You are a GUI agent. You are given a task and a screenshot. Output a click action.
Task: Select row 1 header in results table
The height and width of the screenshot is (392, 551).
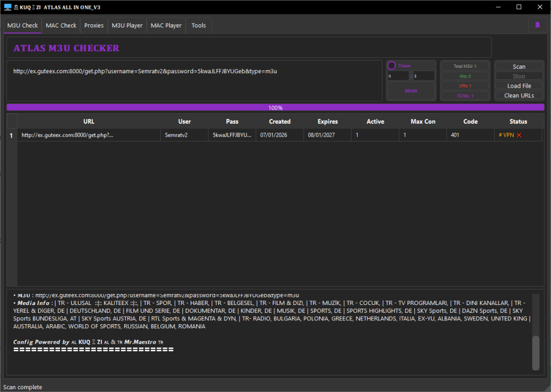[12, 135]
